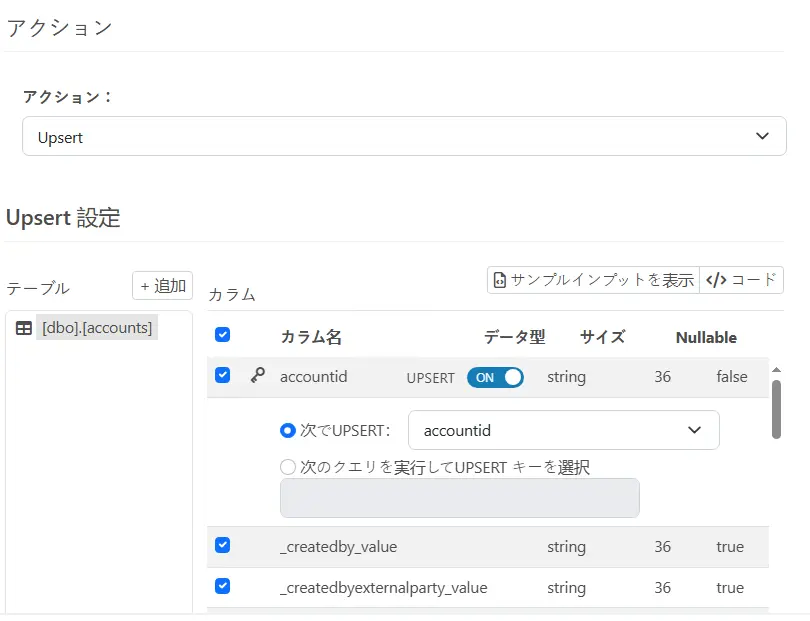This screenshot has height=621, width=810.
Task: Click the table grid icon beside [dbo].[accounts]
Action: click(x=24, y=328)
